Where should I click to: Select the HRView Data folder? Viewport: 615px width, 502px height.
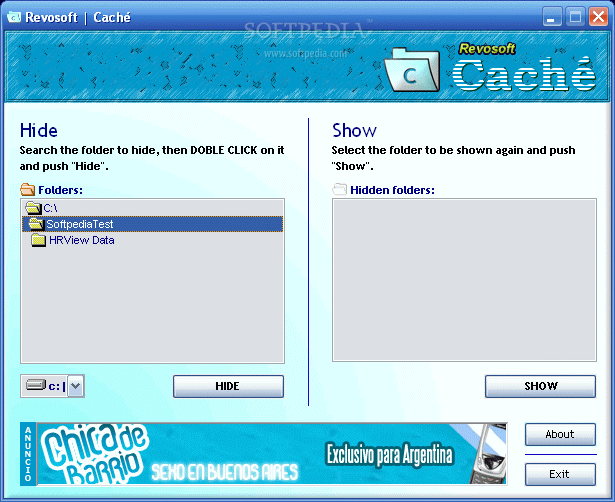point(152,240)
